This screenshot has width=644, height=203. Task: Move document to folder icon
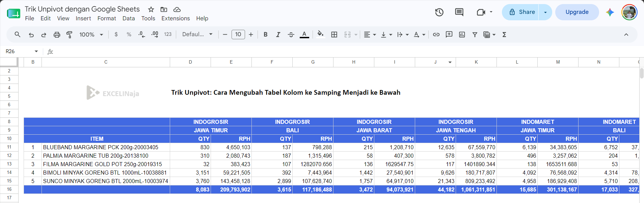coord(164,9)
